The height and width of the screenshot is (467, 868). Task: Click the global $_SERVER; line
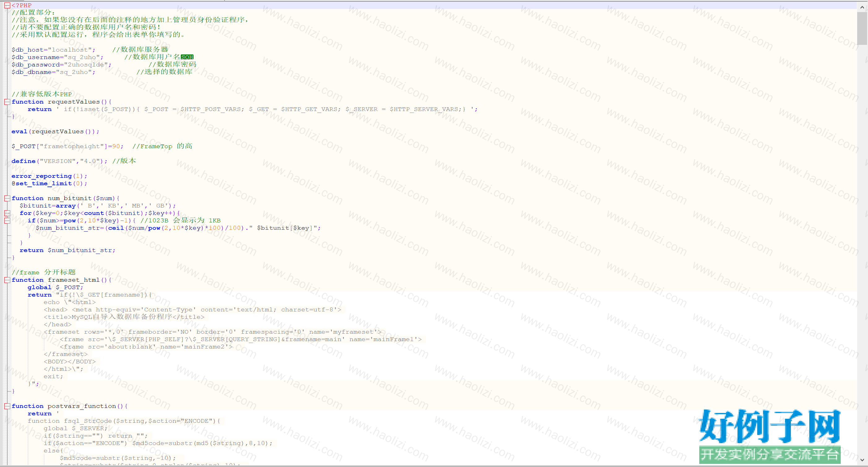coord(76,428)
